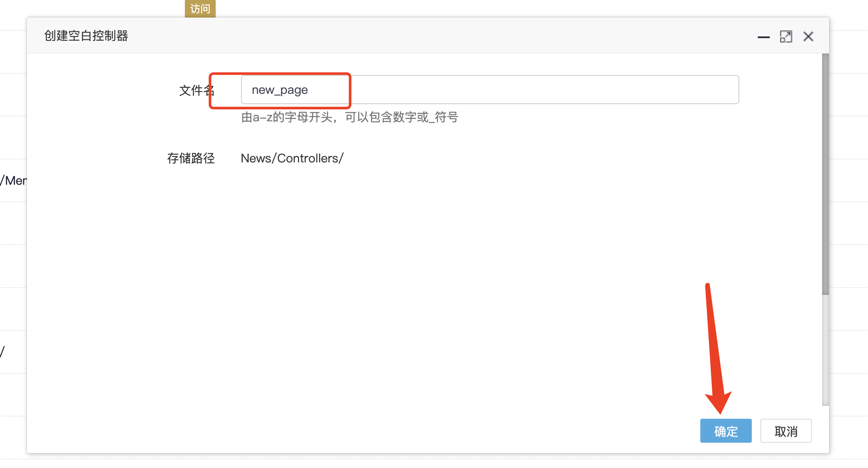Close the 创建空白控制器 dialog
This screenshot has height=468, width=868.
click(808, 36)
